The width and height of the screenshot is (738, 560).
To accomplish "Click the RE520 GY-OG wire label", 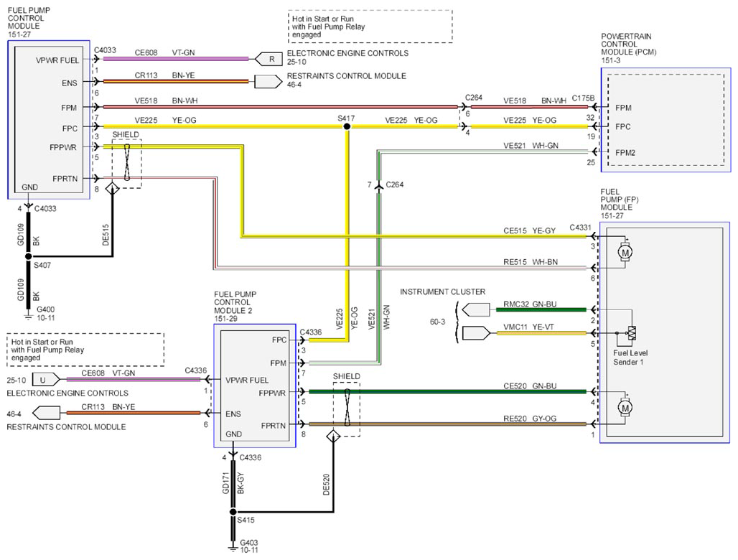I will [530, 419].
